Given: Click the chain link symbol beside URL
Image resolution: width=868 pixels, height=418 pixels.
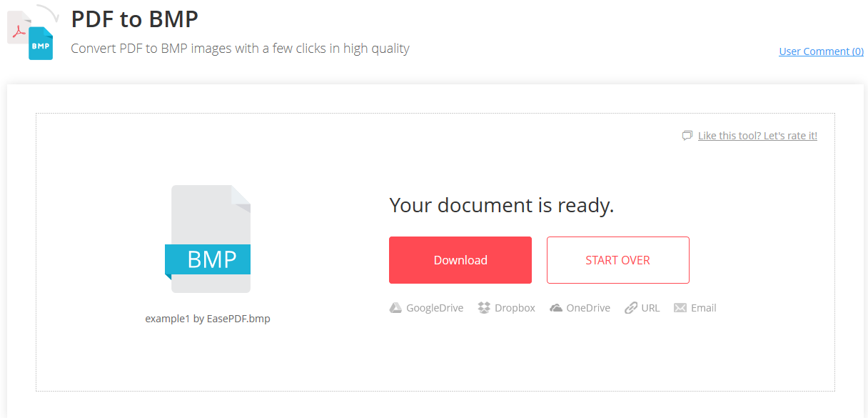Looking at the screenshot, I should coord(631,307).
